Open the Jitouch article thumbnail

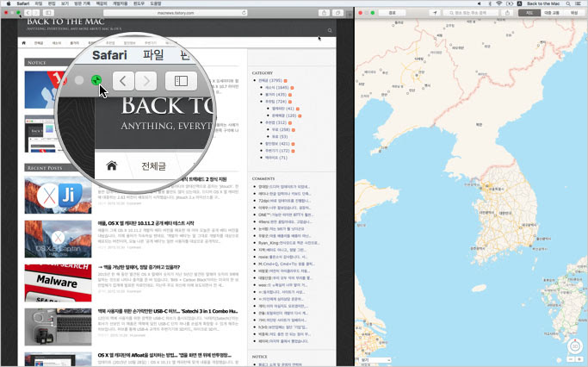point(59,196)
